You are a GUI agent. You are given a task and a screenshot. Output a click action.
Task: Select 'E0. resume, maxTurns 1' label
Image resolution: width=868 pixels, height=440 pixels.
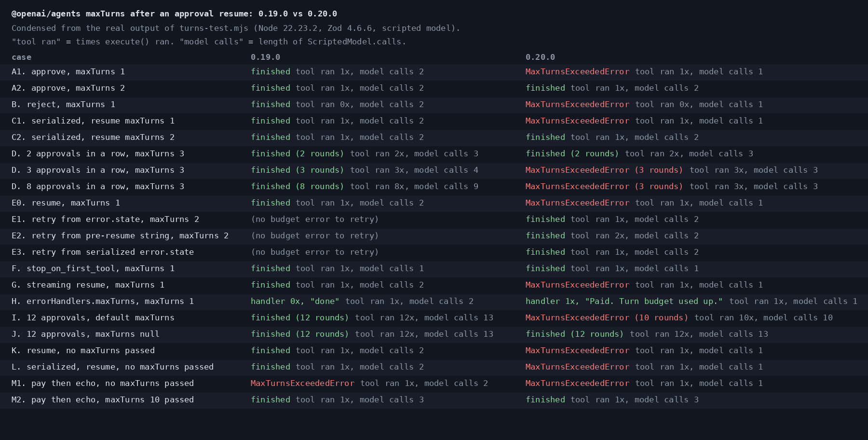66,203
